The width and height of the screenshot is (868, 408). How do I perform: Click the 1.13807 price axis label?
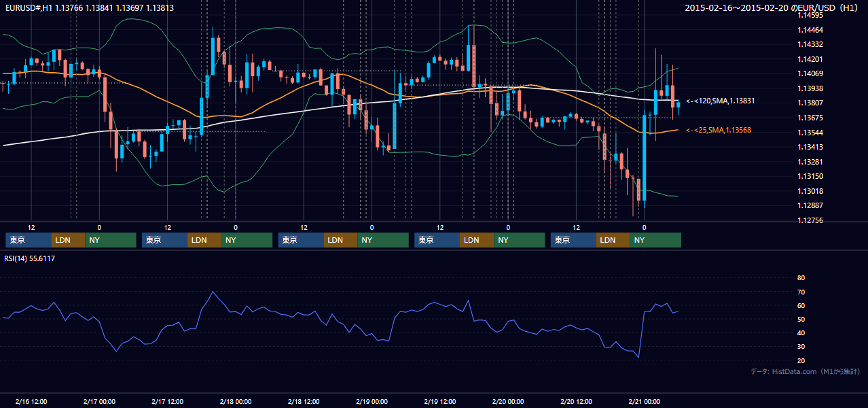coord(812,103)
